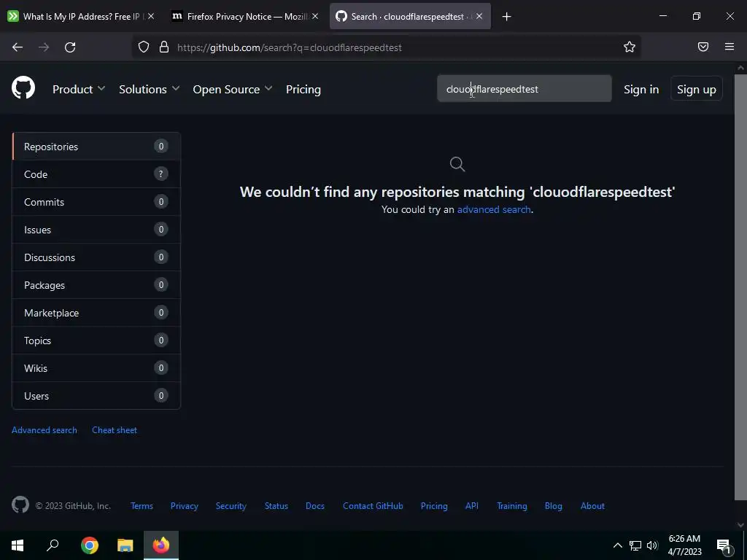Reload the page with the refresh icon

70,47
